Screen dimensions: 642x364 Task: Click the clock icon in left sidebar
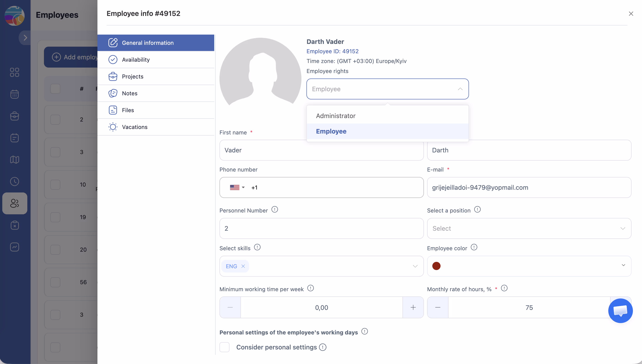(15, 182)
